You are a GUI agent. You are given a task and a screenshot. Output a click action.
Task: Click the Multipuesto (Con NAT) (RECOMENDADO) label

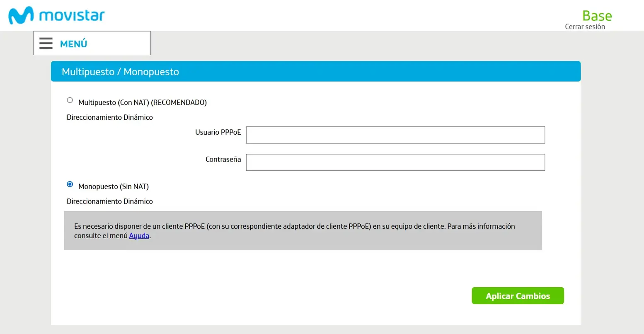tap(143, 102)
